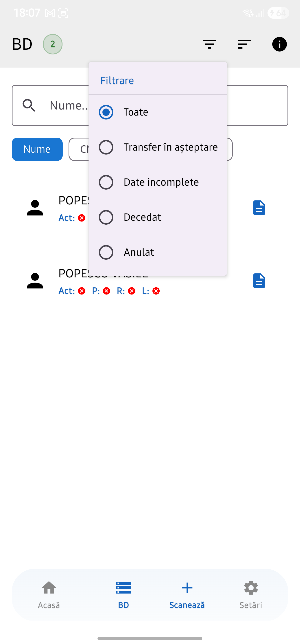Image resolution: width=300 pixels, height=644 pixels.
Task: Go to the Acasă tab
Action: click(x=49, y=595)
